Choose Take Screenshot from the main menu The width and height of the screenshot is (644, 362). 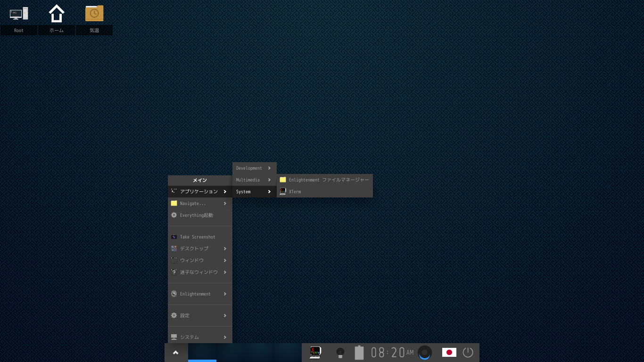(x=200, y=237)
